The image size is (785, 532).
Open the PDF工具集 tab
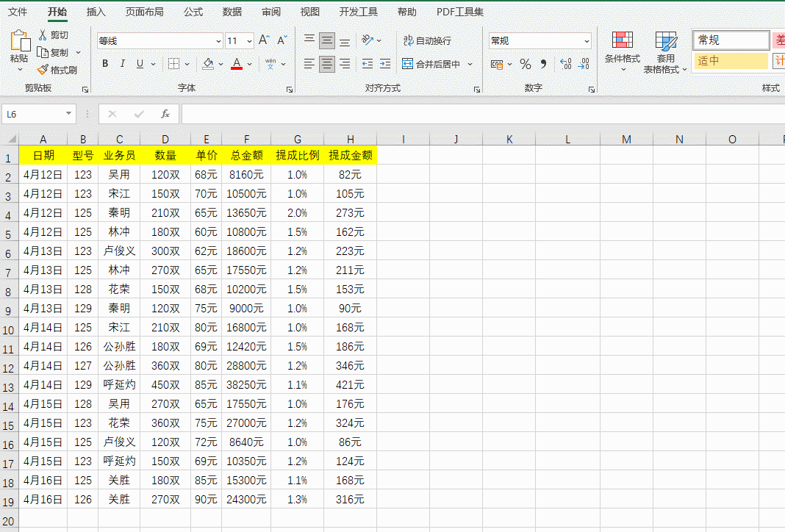point(459,12)
